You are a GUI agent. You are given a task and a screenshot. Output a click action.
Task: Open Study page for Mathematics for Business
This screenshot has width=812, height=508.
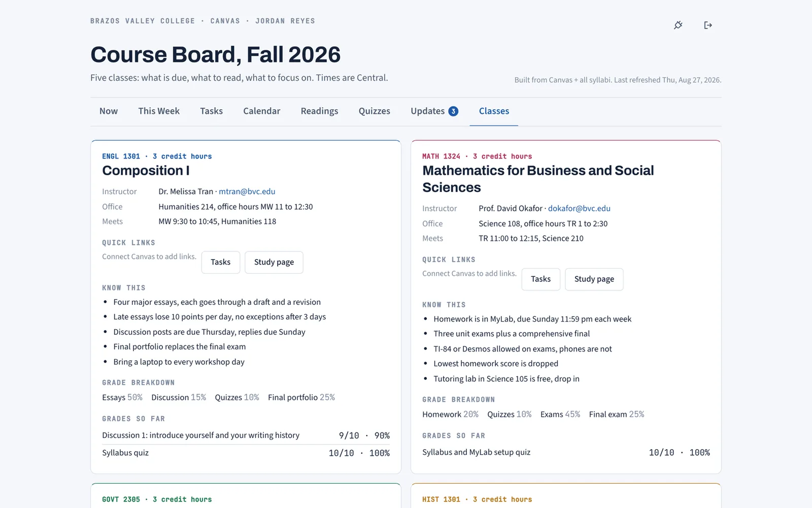click(x=594, y=279)
